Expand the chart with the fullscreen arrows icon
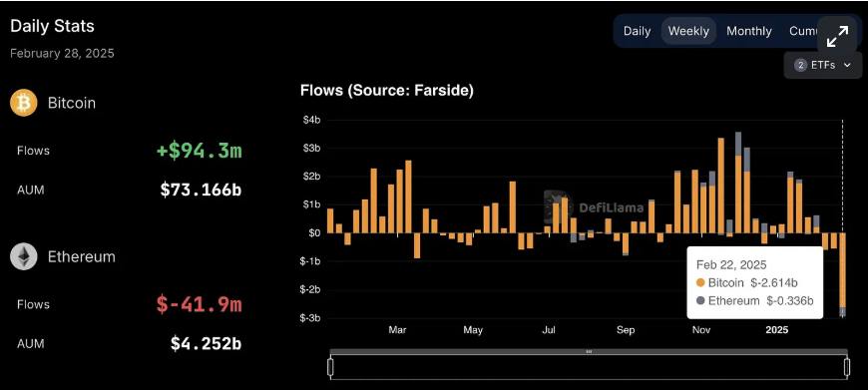Image resolution: width=868 pixels, height=390 pixels. pos(837,36)
